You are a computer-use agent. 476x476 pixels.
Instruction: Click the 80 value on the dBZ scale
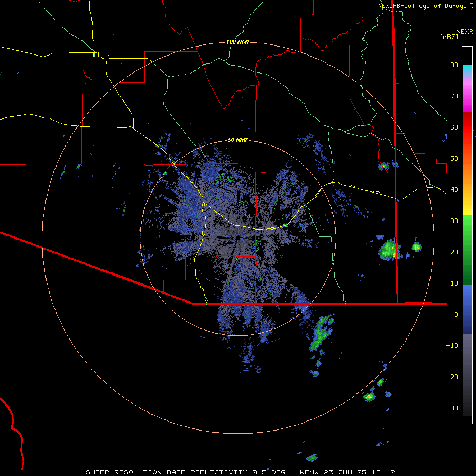[x=454, y=65]
